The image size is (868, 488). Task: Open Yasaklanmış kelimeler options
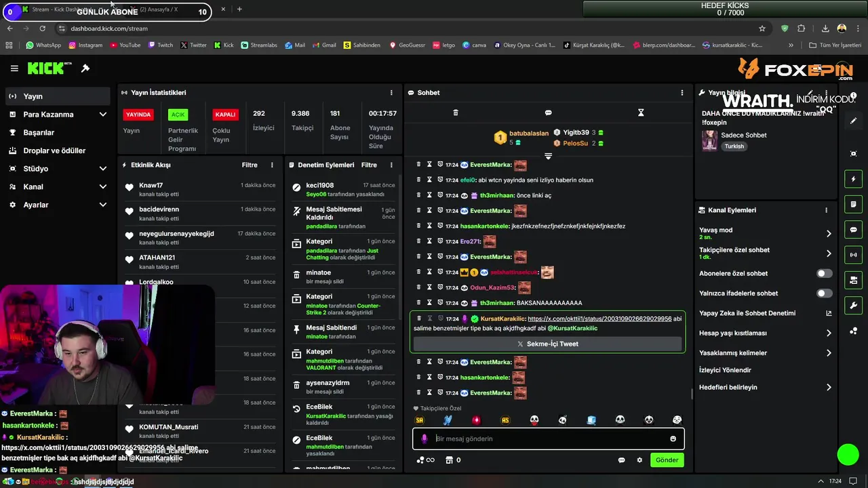(x=829, y=353)
